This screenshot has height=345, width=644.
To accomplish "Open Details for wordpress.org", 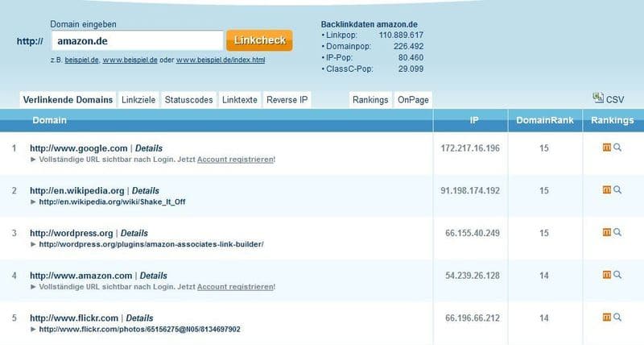I will coord(134,233).
